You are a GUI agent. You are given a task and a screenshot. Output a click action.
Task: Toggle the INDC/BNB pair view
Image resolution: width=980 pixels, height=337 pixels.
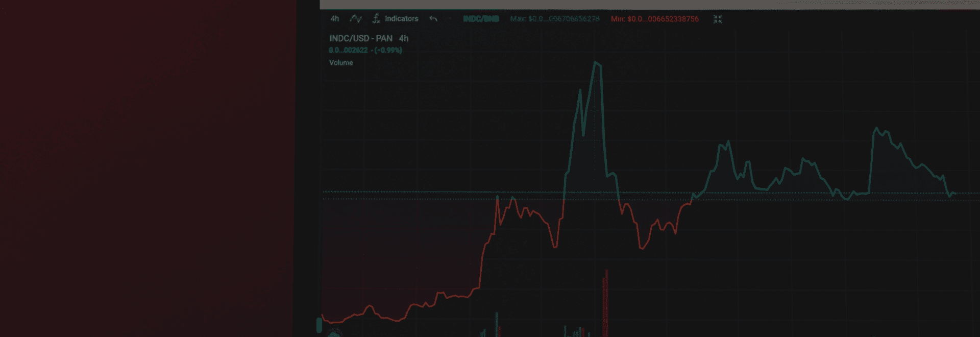[481, 19]
